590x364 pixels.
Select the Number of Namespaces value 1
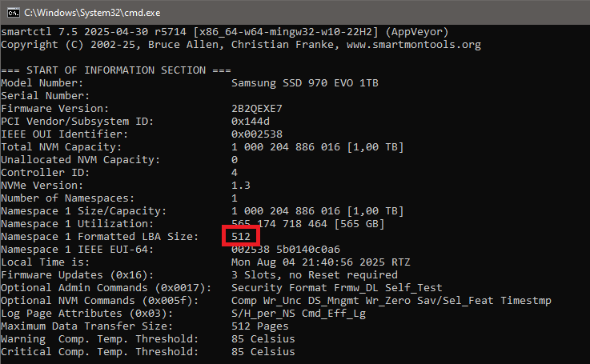click(x=235, y=198)
